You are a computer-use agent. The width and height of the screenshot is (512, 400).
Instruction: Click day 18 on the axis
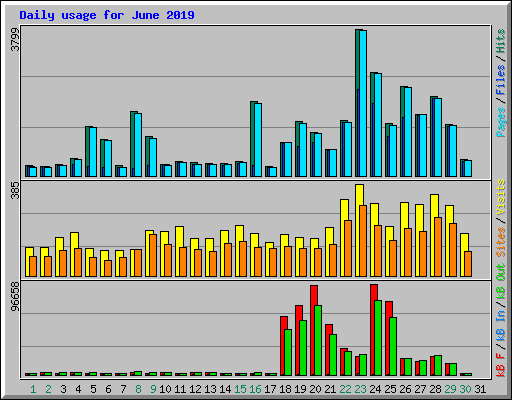click(285, 389)
